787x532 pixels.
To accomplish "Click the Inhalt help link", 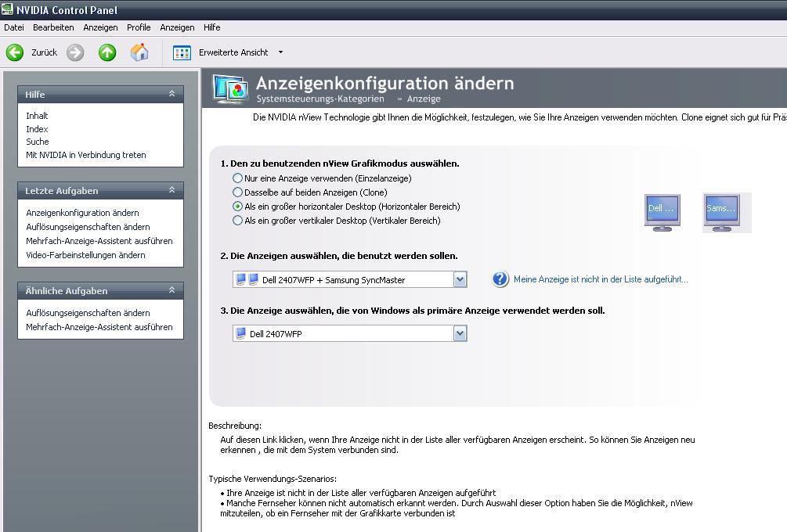I will pos(37,116).
